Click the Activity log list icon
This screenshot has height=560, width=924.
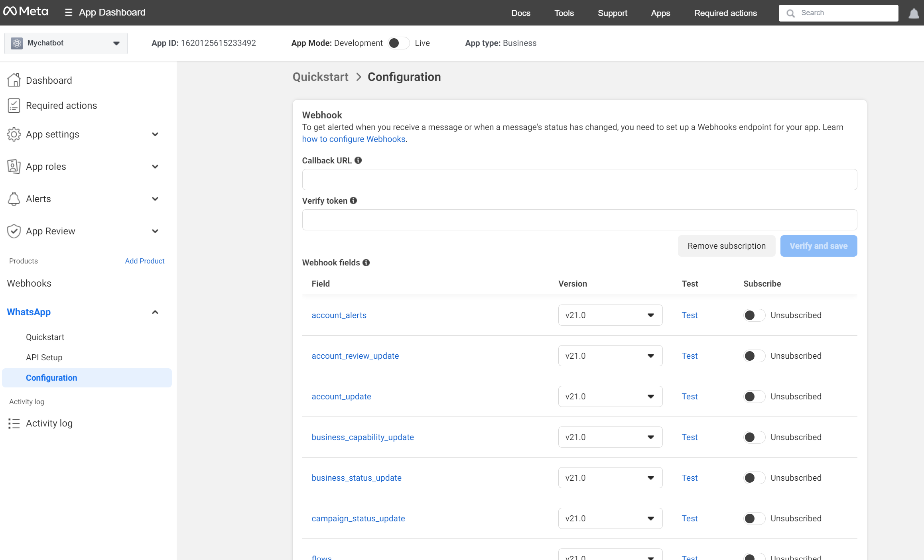(14, 423)
